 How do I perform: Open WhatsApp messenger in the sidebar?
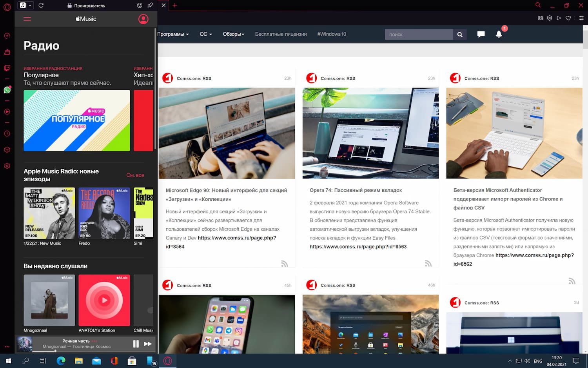(x=7, y=90)
